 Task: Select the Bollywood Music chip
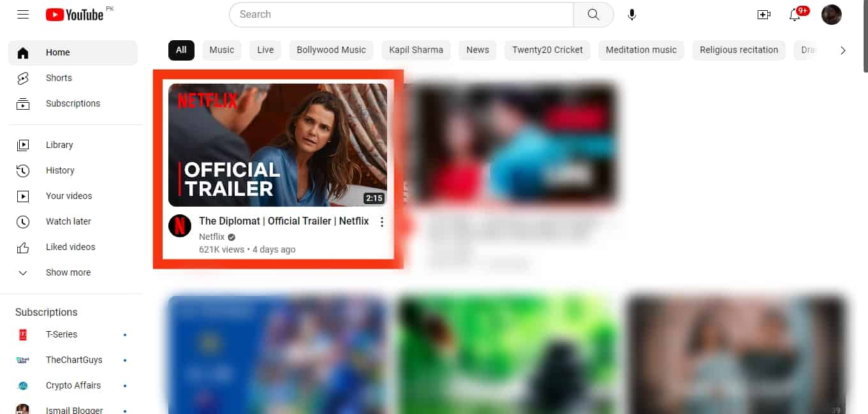[x=331, y=50]
